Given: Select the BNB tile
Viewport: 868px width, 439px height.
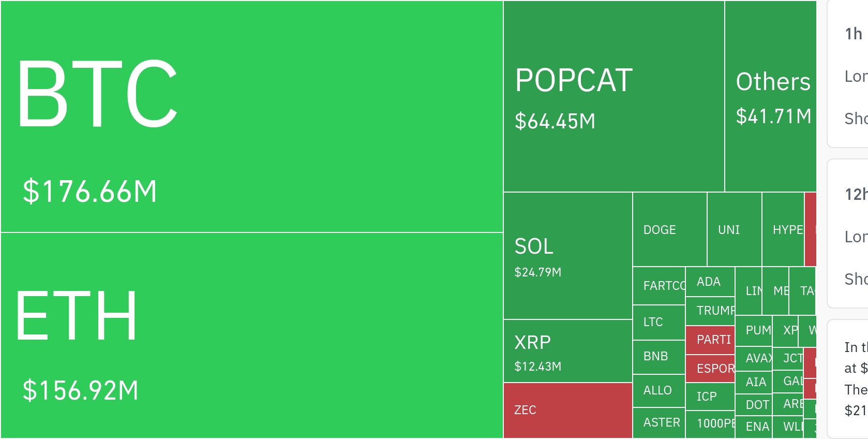Looking at the screenshot, I should [659, 357].
